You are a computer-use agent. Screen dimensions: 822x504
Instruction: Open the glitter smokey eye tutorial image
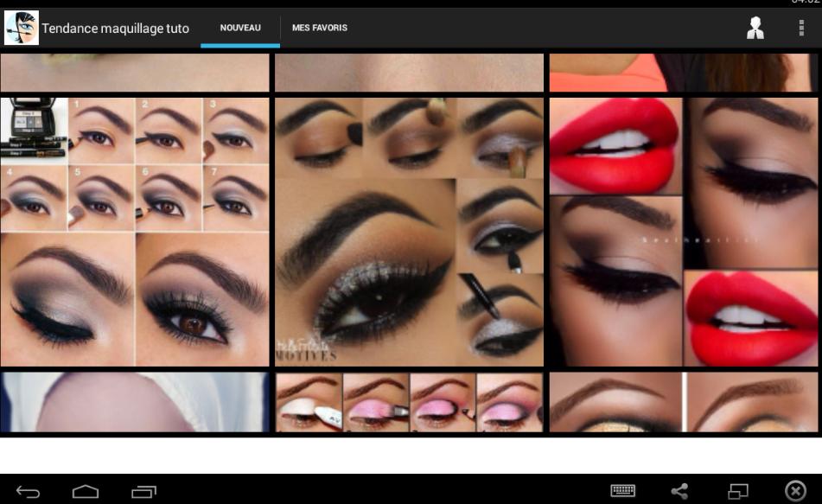(x=408, y=230)
